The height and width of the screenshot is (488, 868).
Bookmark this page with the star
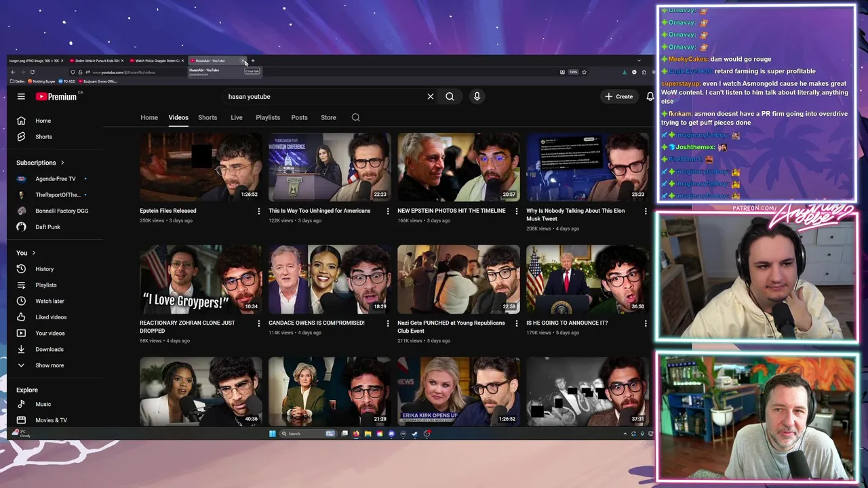[584, 72]
